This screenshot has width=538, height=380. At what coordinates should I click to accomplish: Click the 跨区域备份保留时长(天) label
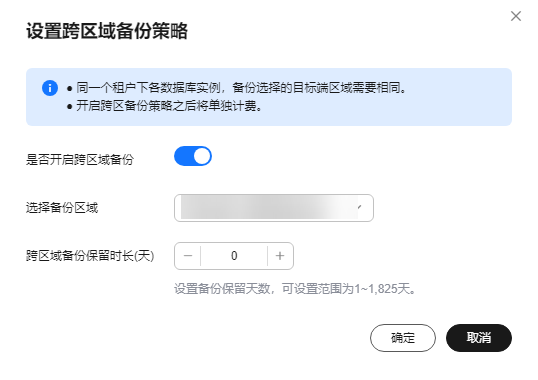tap(90, 256)
